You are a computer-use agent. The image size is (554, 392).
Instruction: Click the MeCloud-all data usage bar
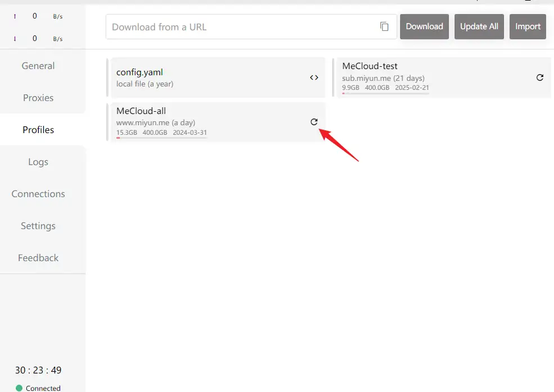tap(162, 138)
